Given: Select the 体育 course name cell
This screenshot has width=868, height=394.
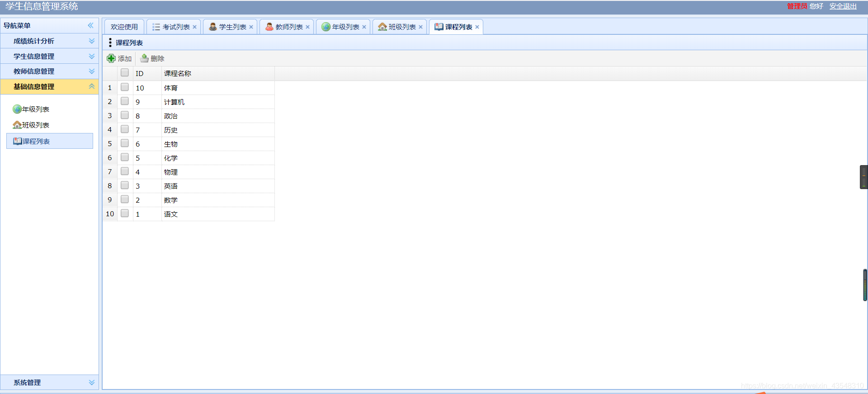Looking at the screenshot, I should click(x=218, y=88).
